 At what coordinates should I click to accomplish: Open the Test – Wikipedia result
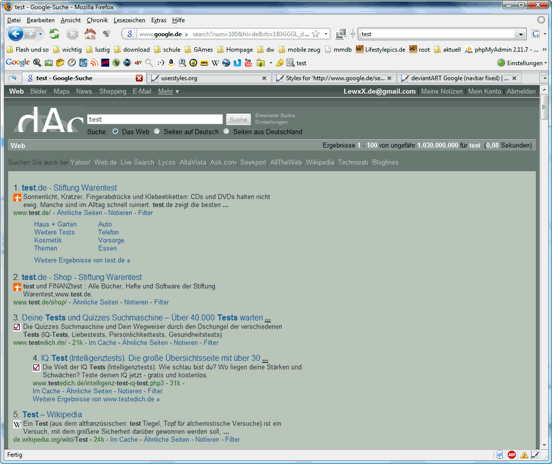(x=52, y=414)
